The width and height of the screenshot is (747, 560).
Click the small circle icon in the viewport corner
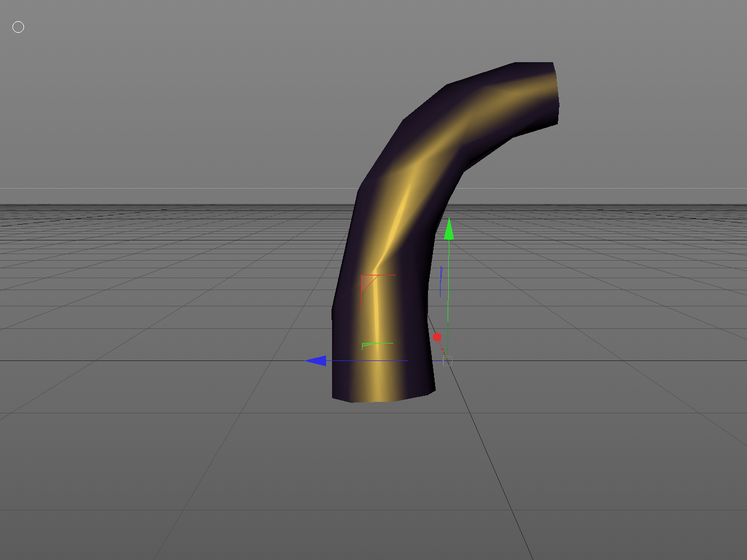pos(18,27)
